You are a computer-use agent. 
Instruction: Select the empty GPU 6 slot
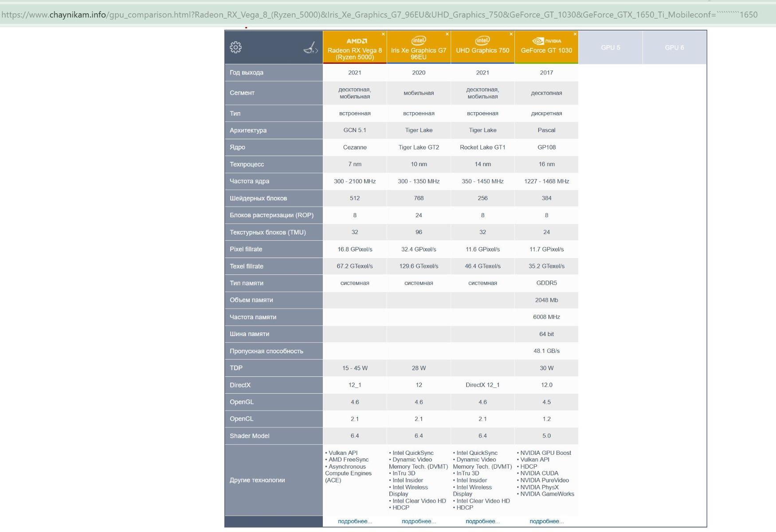674,47
